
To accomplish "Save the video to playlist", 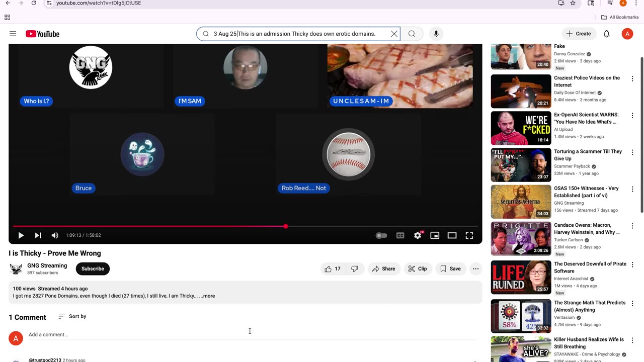I will tap(450, 269).
